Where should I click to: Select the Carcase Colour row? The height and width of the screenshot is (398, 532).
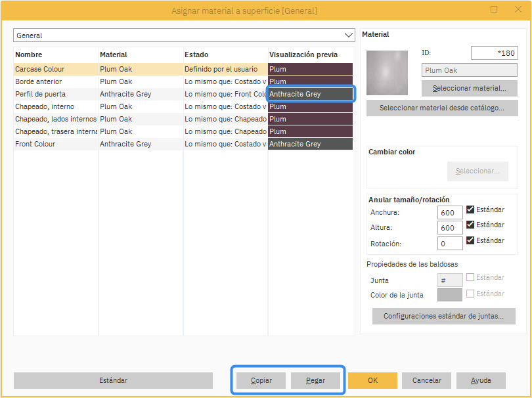click(x=56, y=69)
